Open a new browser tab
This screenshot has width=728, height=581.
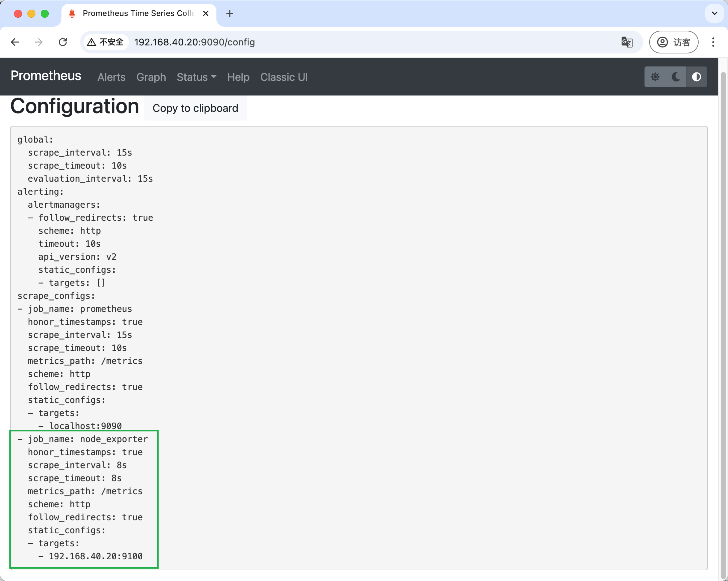230,13
